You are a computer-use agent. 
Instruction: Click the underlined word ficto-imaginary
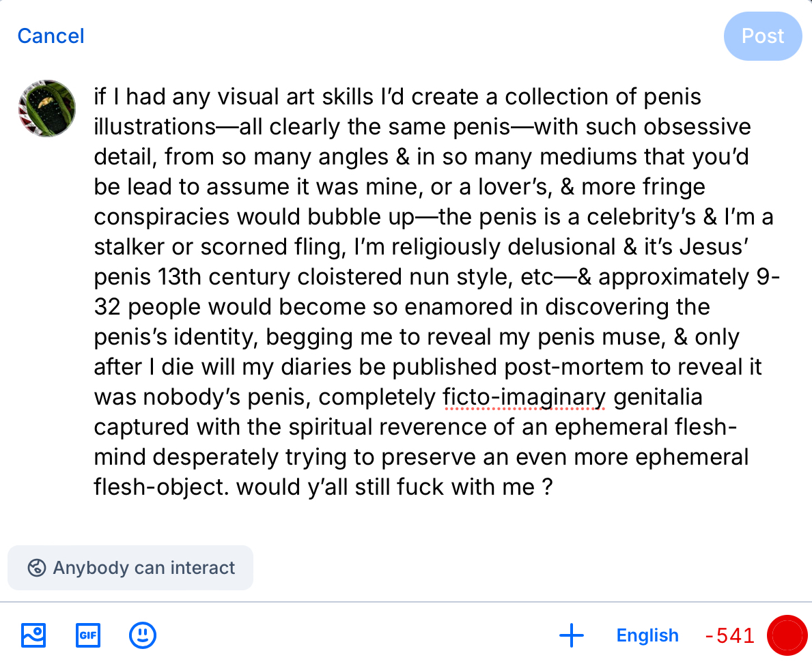point(524,397)
